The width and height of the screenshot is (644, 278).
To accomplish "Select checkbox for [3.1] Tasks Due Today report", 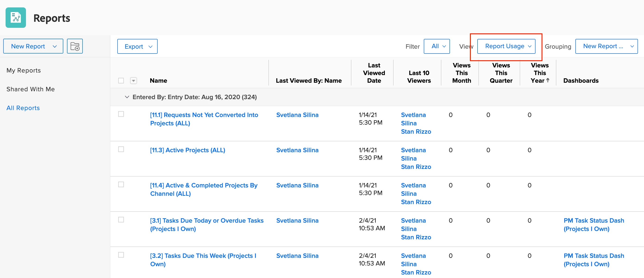I will [x=121, y=220].
